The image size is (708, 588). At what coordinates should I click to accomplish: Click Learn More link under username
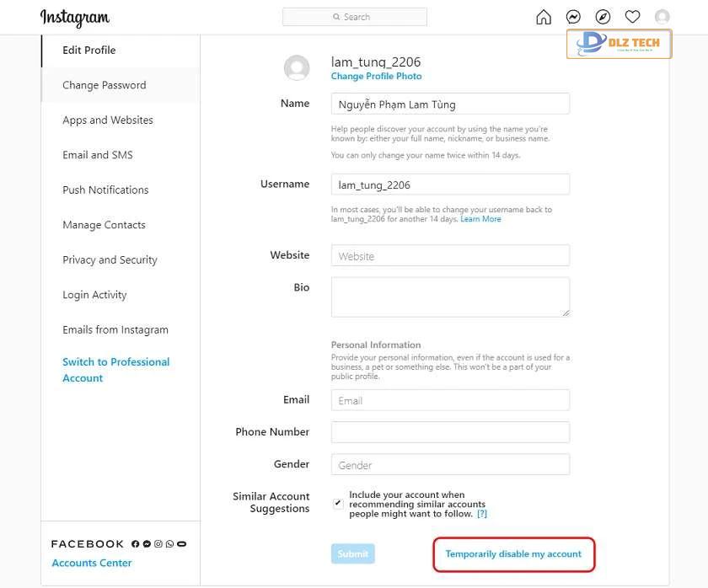coord(480,219)
